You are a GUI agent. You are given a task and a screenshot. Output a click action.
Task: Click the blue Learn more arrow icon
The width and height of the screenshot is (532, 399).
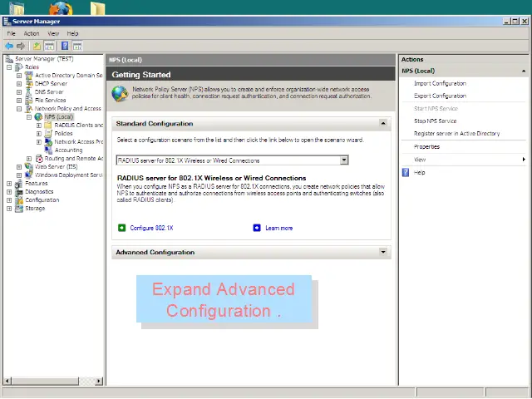tap(257, 228)
